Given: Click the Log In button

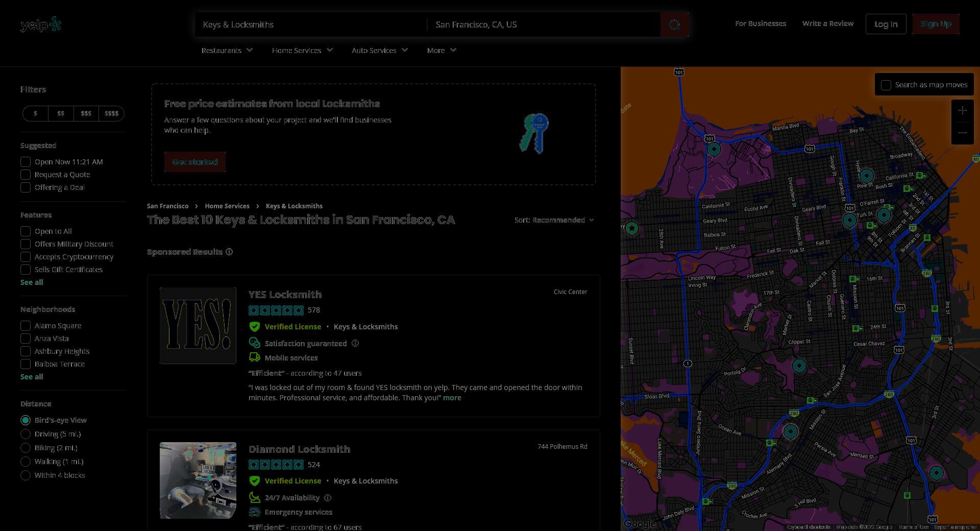Looking at the screenshot, I should coord(886,24).
